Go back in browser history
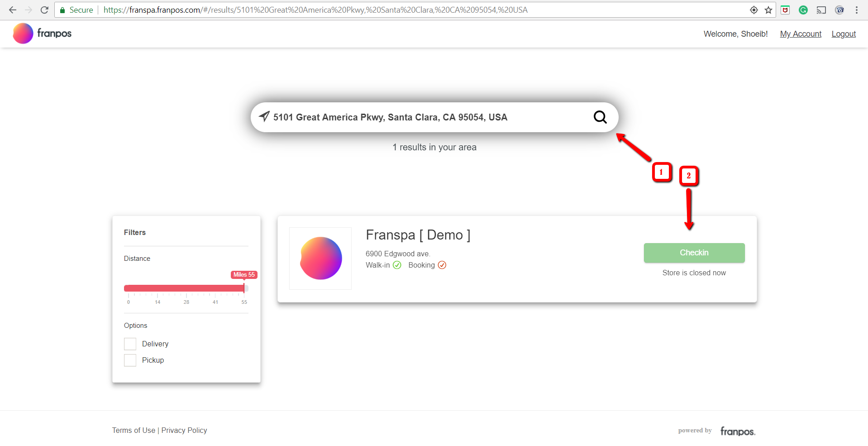The height and width of the screenshot is (446, 868). tap(13, 10)
